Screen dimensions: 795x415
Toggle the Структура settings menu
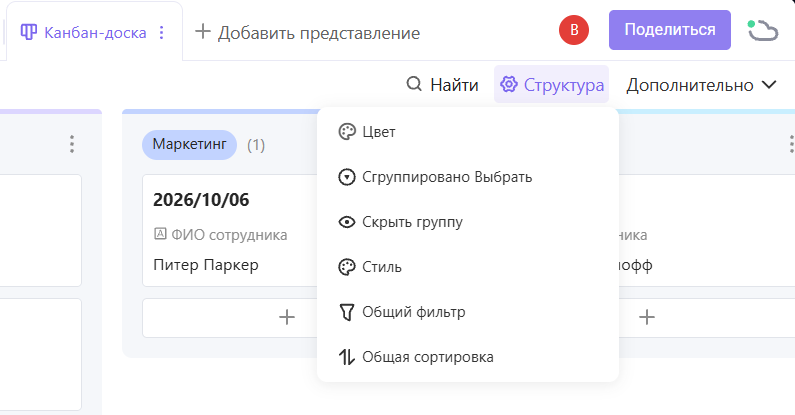tap(552, 85)
